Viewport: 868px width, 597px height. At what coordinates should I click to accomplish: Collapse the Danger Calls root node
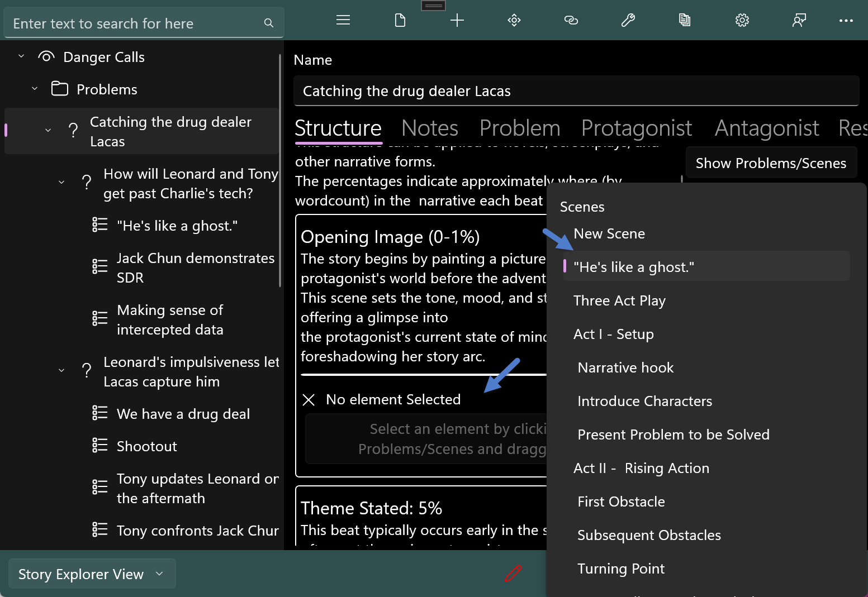[x=21, y=56]
